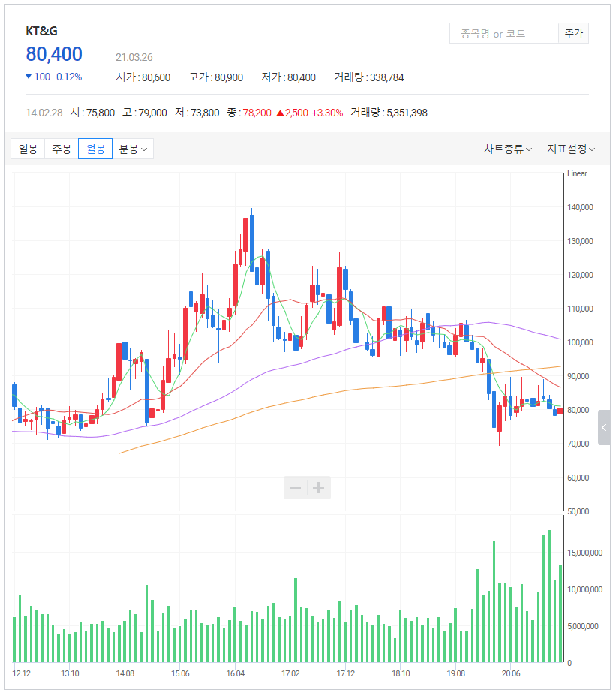
Task: Click the 20.06 time axis label
Action: pyautogui.click(x=511, y=673)
